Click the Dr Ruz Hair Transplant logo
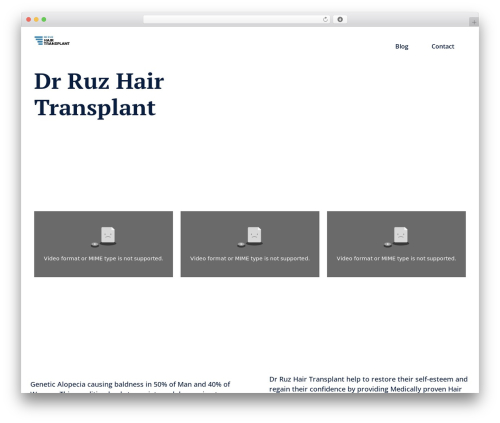 point(52,41)
